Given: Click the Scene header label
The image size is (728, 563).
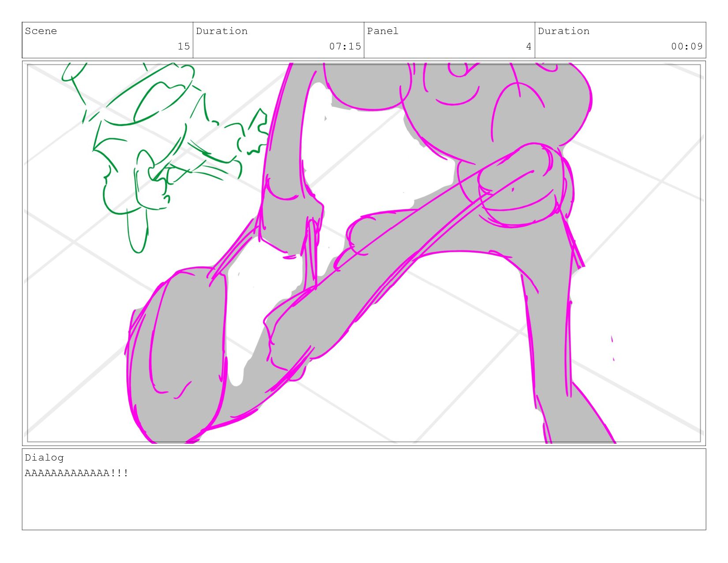Looking at the screenshot, I should (x=41, y=31).
